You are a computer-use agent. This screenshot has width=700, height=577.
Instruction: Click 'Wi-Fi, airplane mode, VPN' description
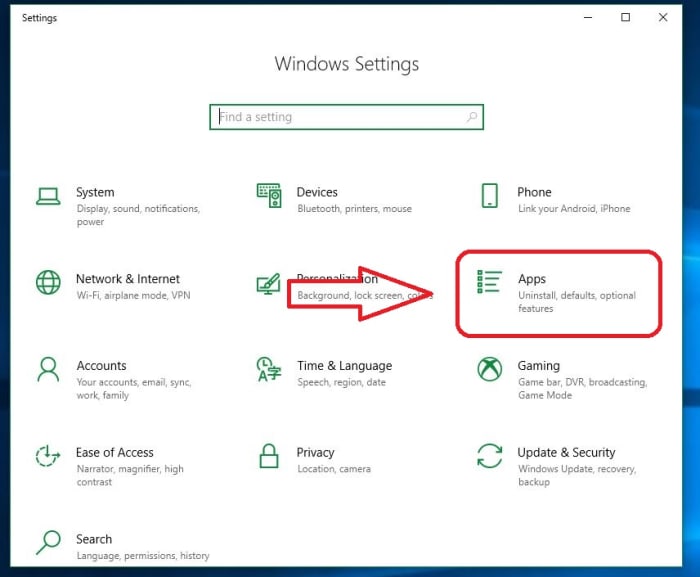tap(133, 295)
